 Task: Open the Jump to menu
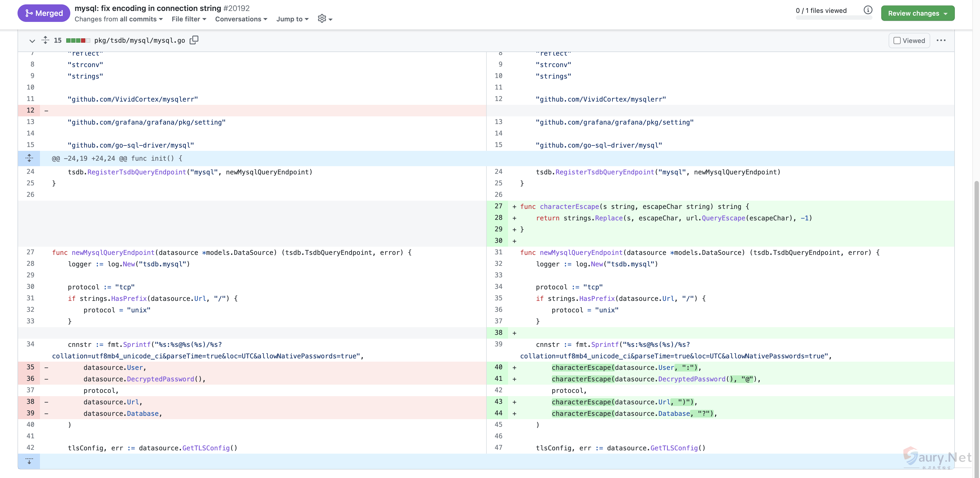point(292,19)
